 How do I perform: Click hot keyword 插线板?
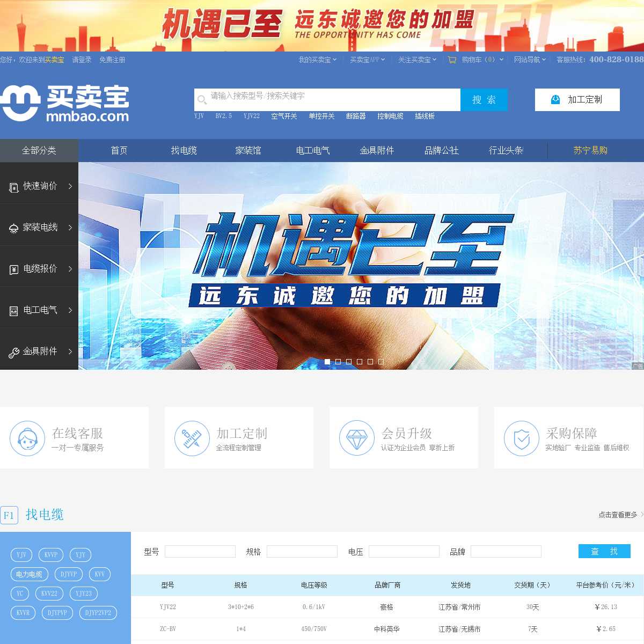click(425, 116)
